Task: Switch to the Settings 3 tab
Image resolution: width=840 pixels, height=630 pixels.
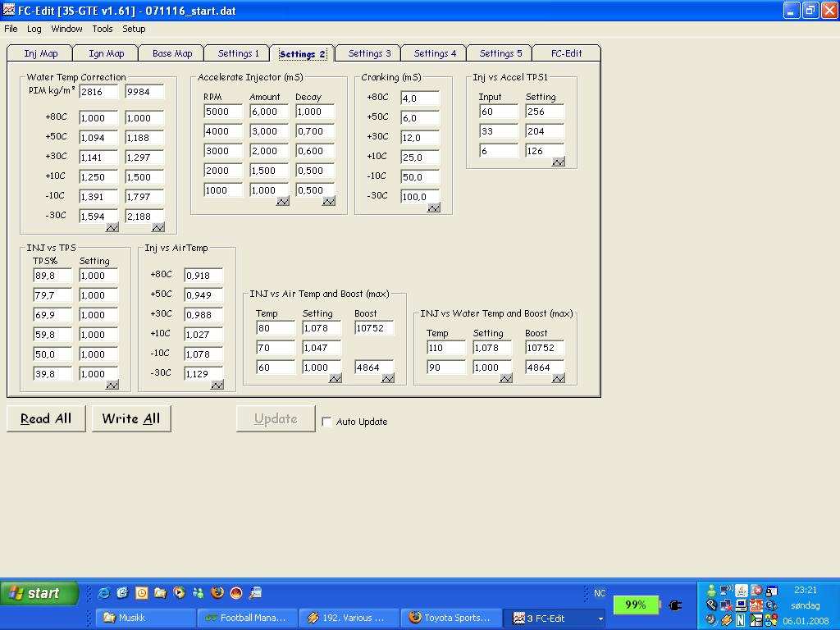Action: click(369, 53)
